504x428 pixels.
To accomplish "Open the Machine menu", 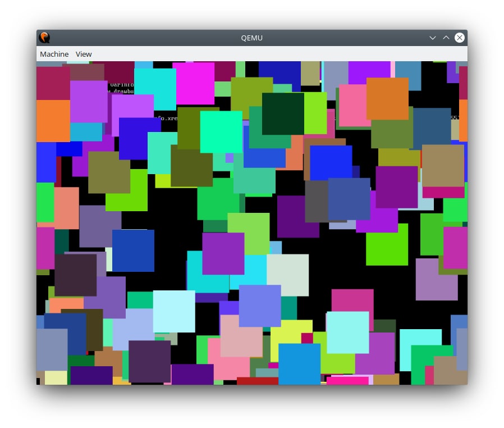I will pos(54,54).
